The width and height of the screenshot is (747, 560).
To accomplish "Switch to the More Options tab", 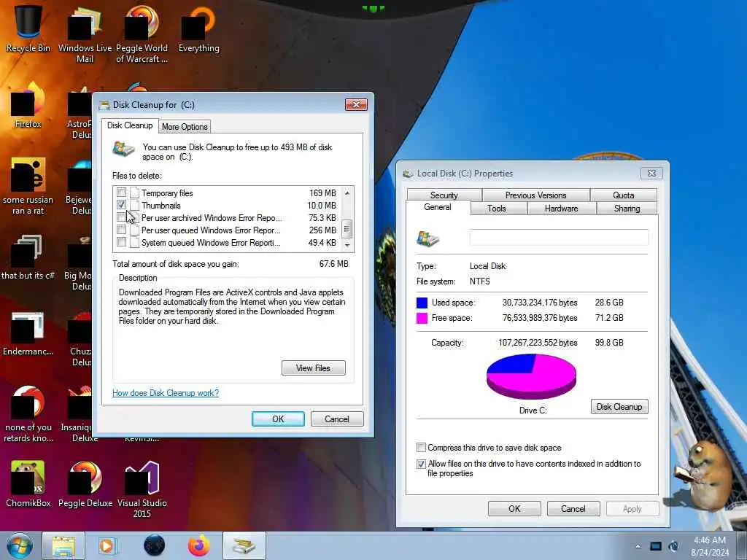I will (x=185, y=127).
